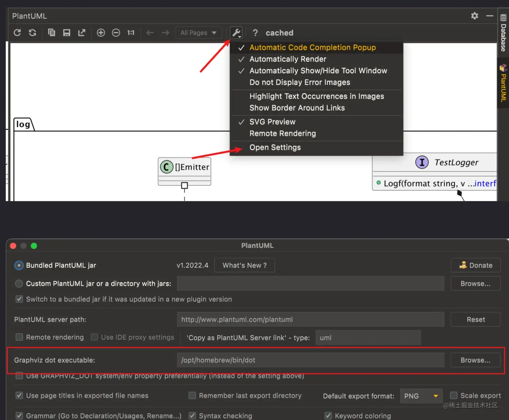Click the What's New ? button
509x420 pixels.
coord(245,265)
